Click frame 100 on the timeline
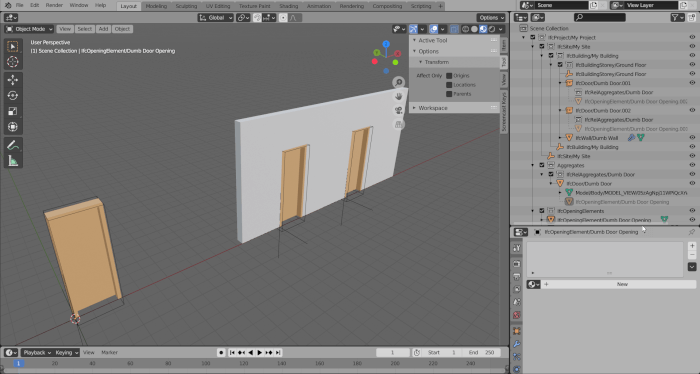The width and height of the screenshot is (700, 374). pos(206,363)
